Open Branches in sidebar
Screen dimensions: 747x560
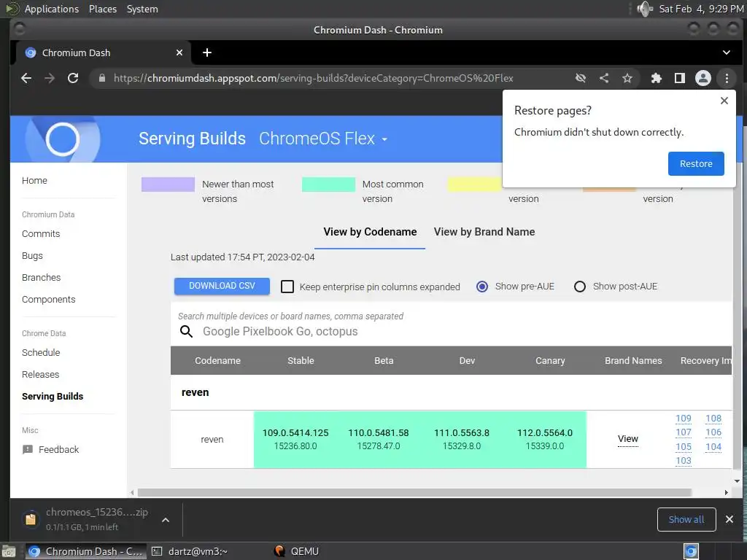point(41,278)
